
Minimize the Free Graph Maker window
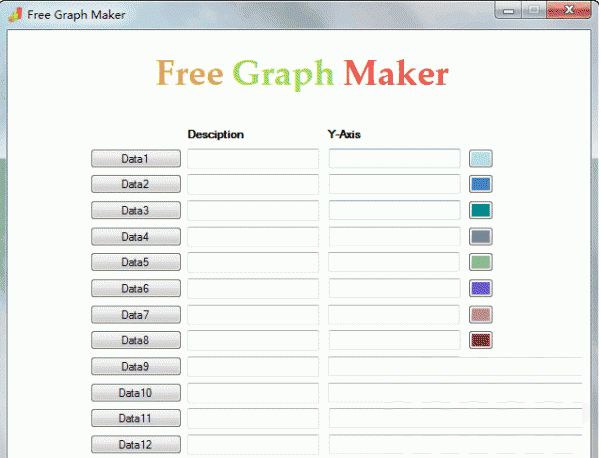point(508,10)
